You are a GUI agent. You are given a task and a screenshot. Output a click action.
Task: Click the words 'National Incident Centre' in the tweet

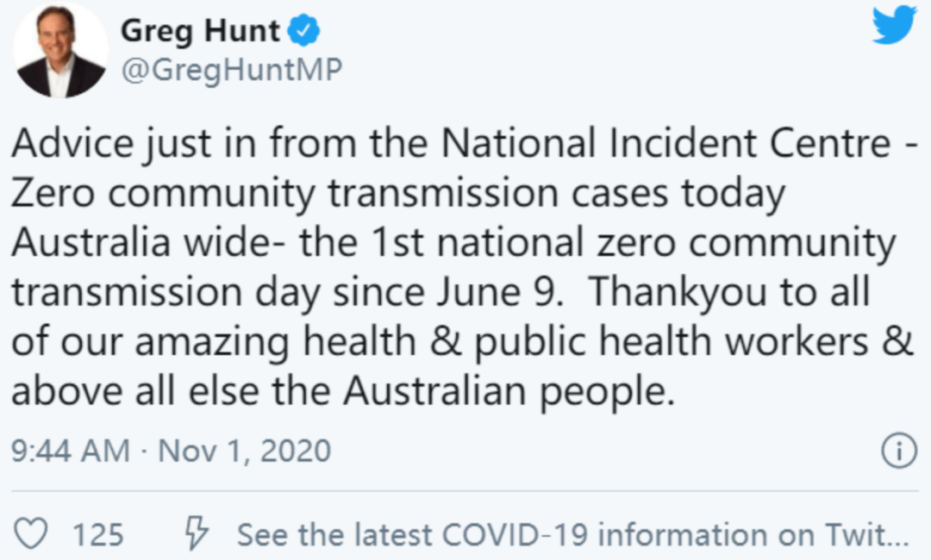click(665, 144)
